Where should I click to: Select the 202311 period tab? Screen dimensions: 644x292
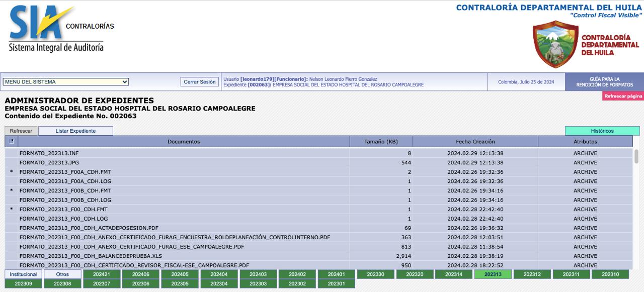coord(572,274)
